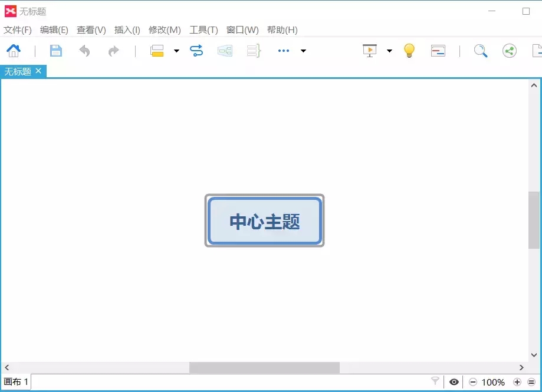Image resolution: width=542 pixels, height=392 pixels.
Task: Undo the last action
Action: pyautogui.click(x=84, y=51)
